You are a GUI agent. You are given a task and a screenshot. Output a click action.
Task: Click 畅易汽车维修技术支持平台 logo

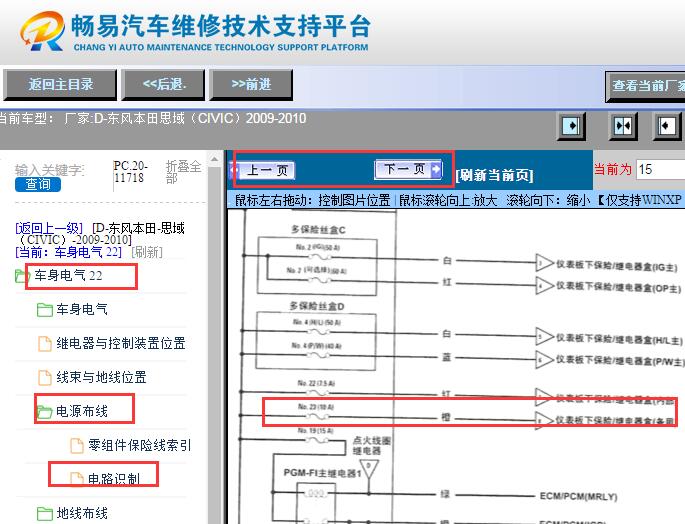[195, 31]
